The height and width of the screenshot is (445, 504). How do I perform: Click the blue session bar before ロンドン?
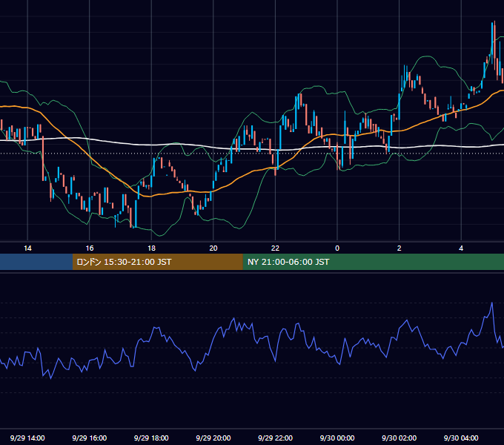[36, 262]
